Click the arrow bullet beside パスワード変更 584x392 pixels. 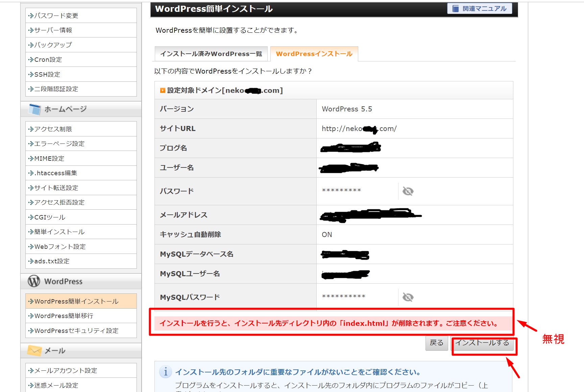click(31, 16)
